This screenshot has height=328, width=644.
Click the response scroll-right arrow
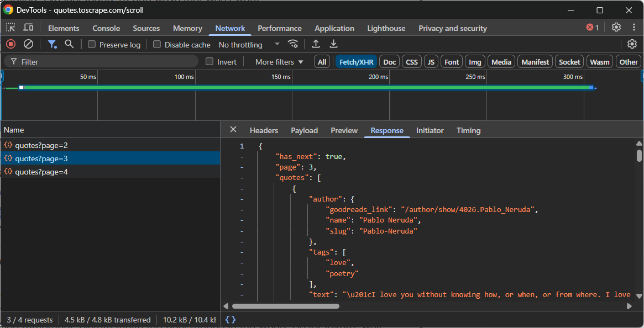point(630,306)
